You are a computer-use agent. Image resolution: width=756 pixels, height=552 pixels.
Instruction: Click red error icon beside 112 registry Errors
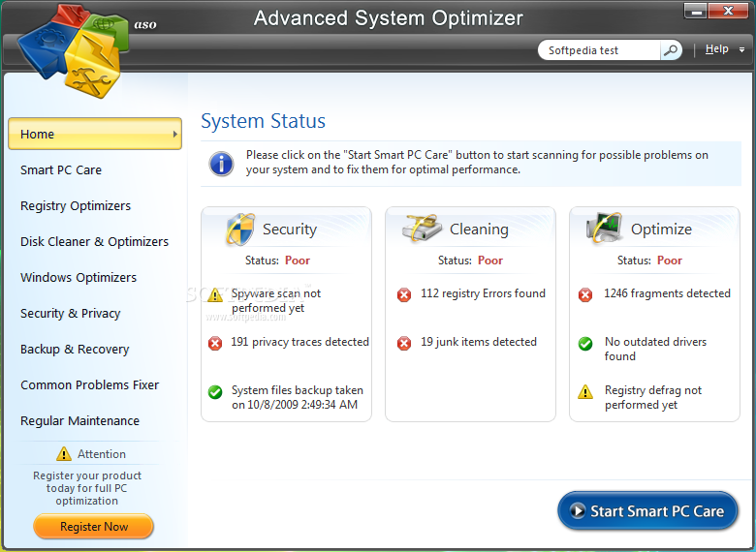tap(404, 294)
